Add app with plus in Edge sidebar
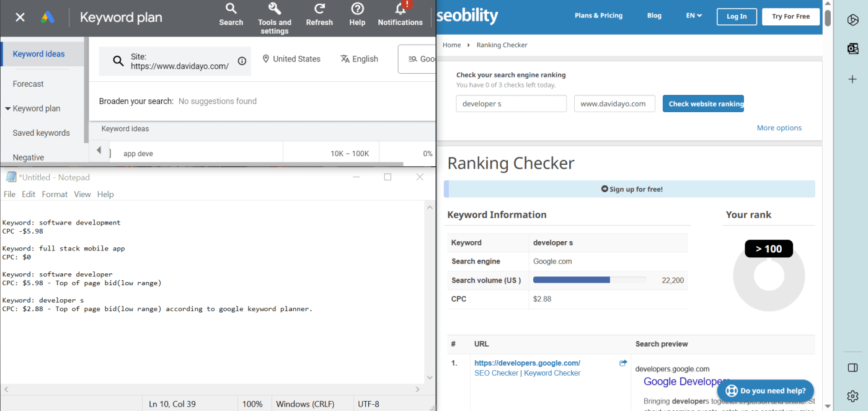Image resolution: width=868 pixels, height=411 pixels. pos(852,79)
